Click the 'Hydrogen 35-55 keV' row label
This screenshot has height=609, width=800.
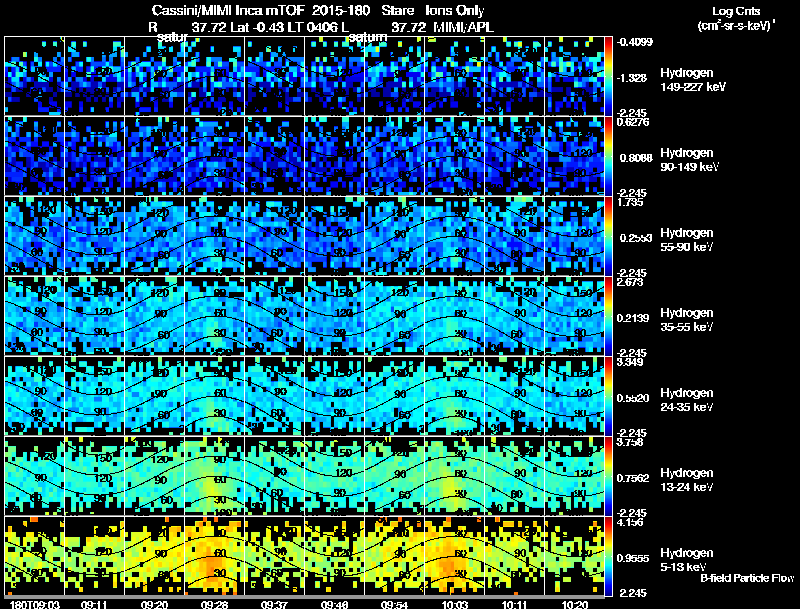click(687, 320)
